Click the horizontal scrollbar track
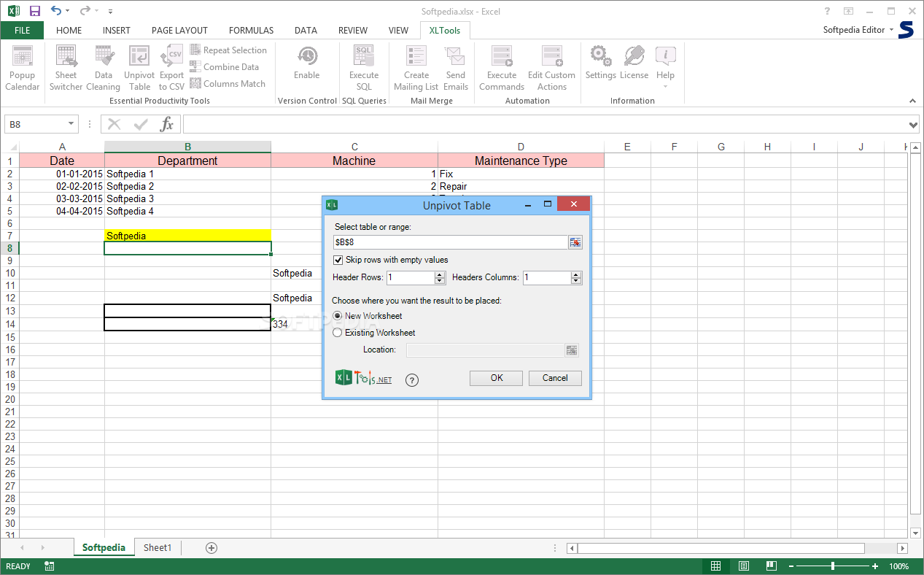The width and height of the screenshot is (924, 575). click(880, 548)
